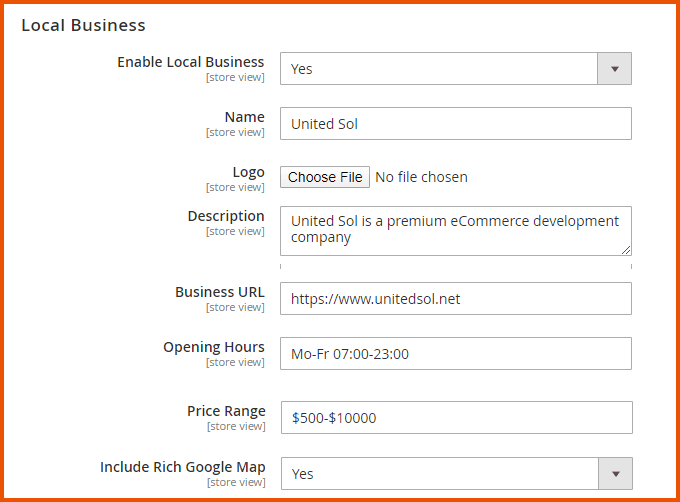680x502 pixels.
Task: Focus the Opening Hours input field
Action: click(455, 353)
